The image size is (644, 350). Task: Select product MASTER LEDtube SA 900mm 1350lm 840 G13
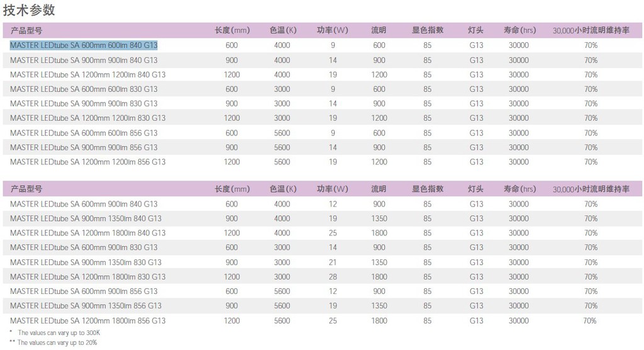(86, 218)
